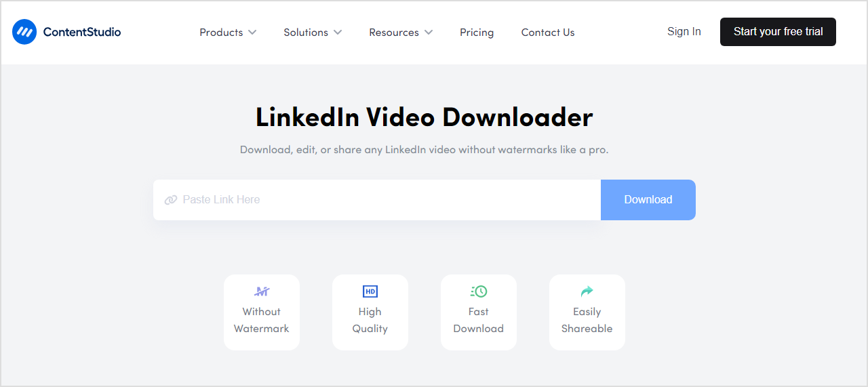
Task: Focus the Paste Link Here field
Action: [377, 200]
